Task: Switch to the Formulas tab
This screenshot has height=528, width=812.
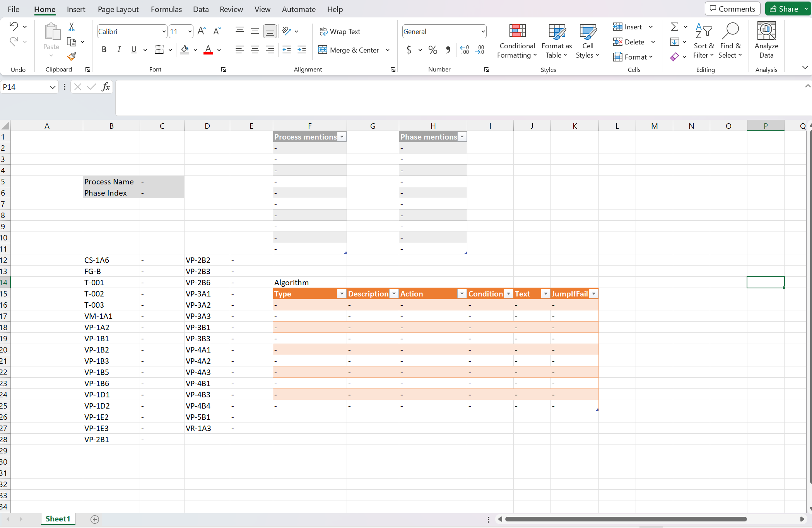Action: tap(166, 9)
